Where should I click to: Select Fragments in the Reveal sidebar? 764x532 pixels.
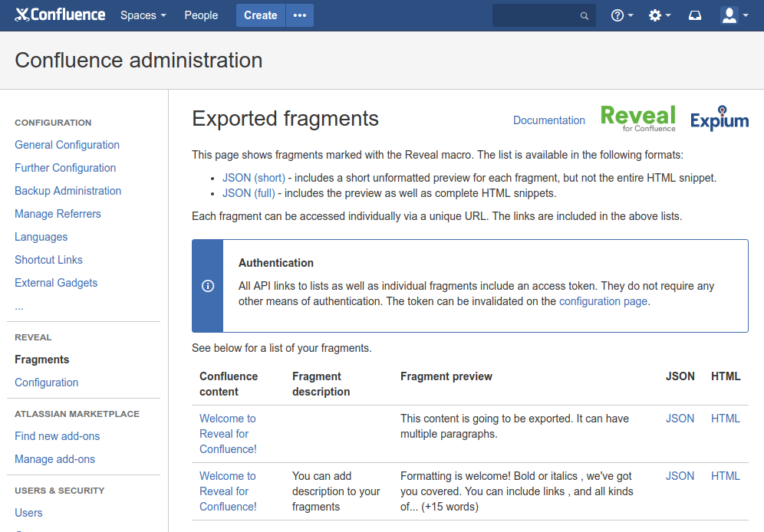(42, 360)
